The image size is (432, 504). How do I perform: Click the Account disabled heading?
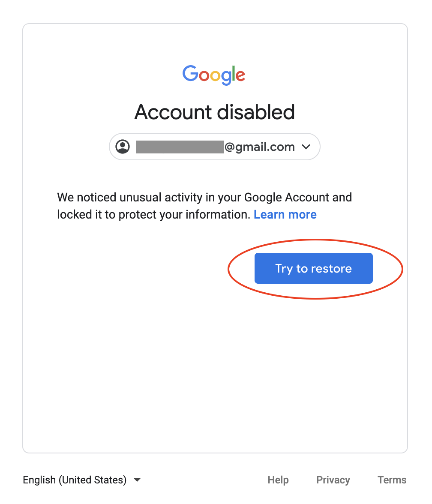(214, 112)
